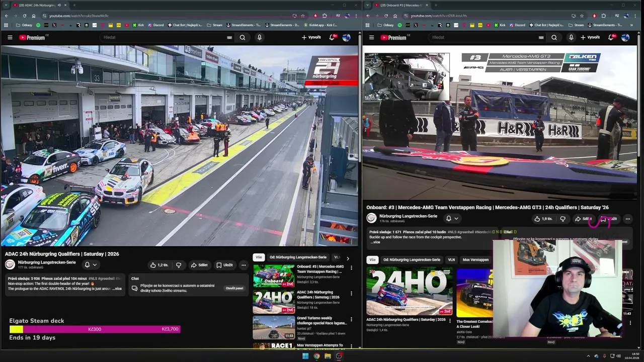Click the YouTube Premium logo in left window
Viewport: 644px width, 362px height.
pyautogui.click(x=33, y=37)
